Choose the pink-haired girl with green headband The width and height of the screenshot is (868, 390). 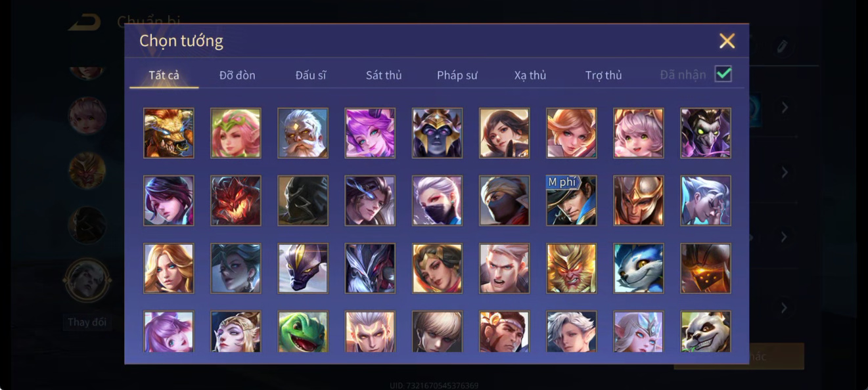[236, 133]
